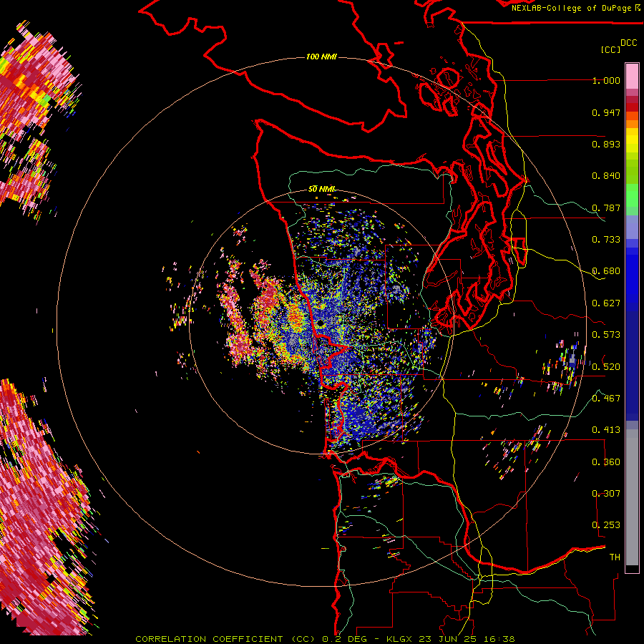Screen dimensions: 644x644
Task: Click the 100 NMI range ring label
Action: (321, 57)
